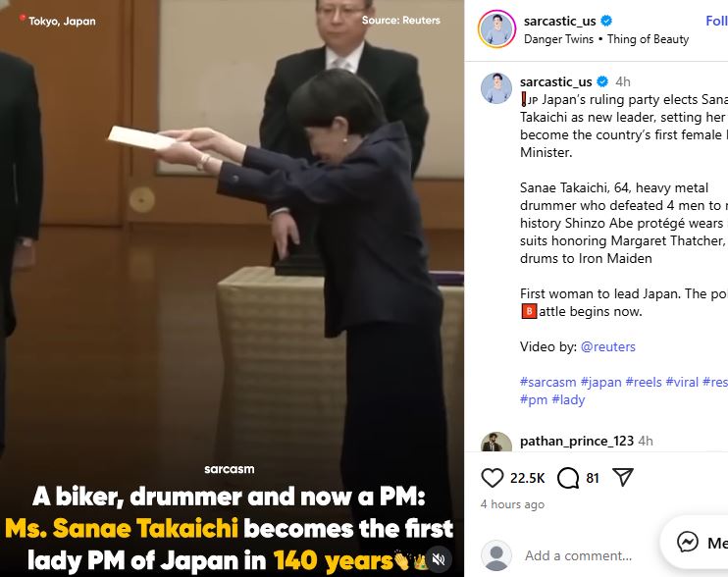Image resolution: width=728 pixels, height=577 pixels.
Task: Open the @reuters mention link
Action: click(607, 346)
